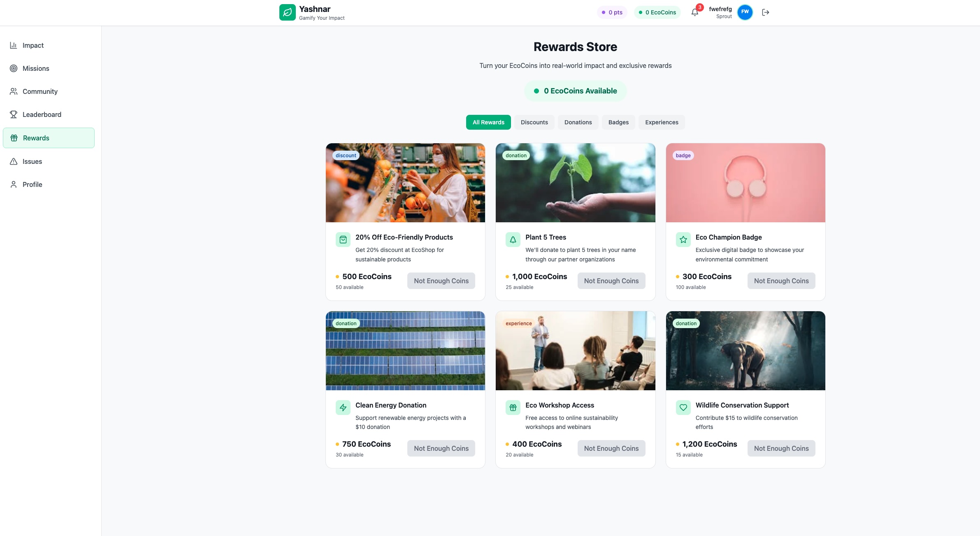
Task: Click the shopping bag icon beside 20% Off
Action: [x=343, y=240]
